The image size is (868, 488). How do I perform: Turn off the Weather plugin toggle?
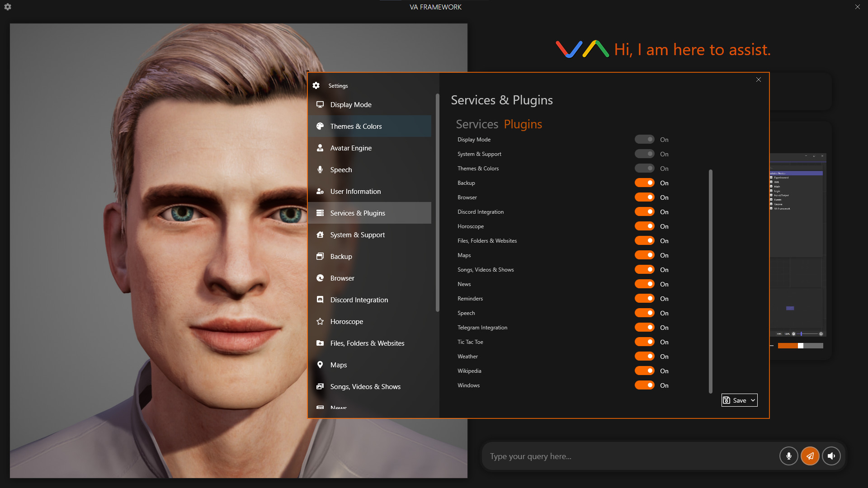[x=645, y=356]
